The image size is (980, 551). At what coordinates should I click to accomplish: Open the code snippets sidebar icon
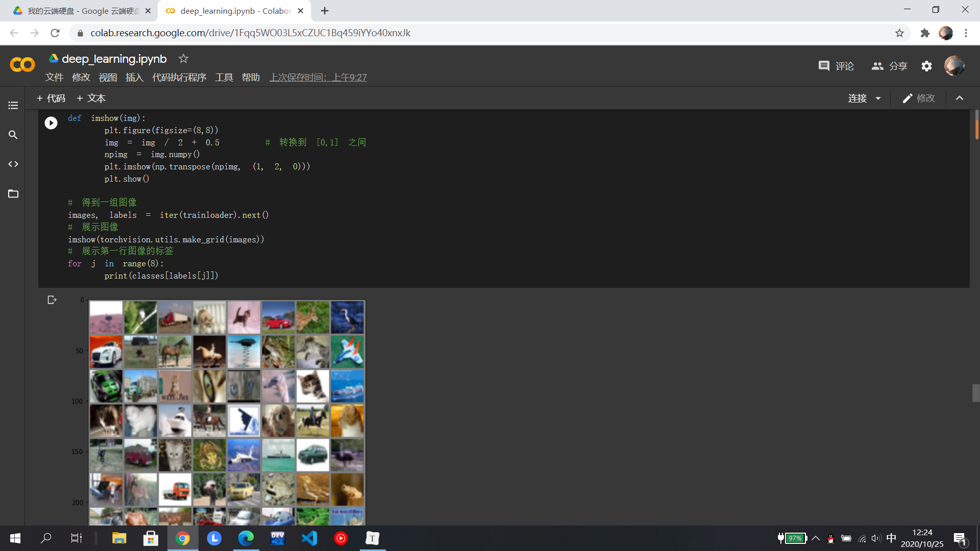[13, 164]
